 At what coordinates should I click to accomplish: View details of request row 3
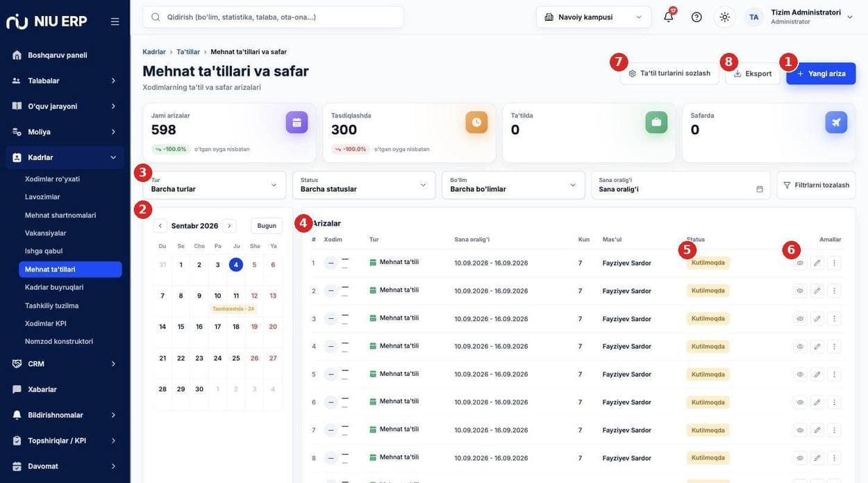pyautogui.click(x=800, y=318)
